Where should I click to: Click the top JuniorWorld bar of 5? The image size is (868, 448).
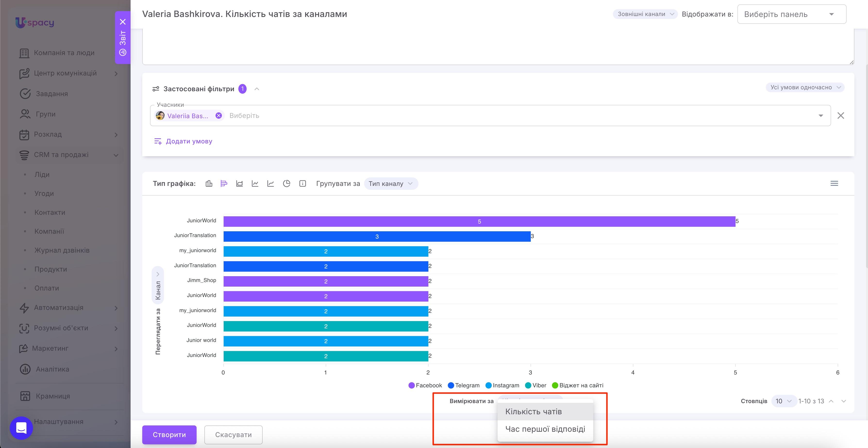(x=479, y=221)
